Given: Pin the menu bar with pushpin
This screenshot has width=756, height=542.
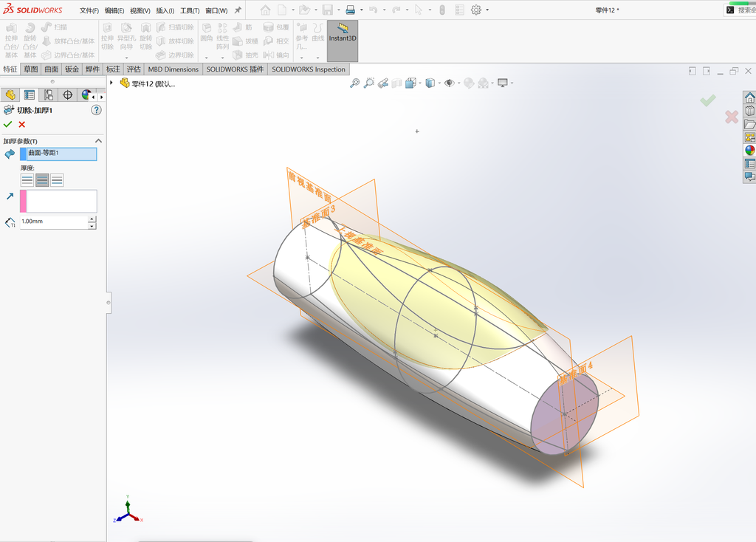Looking at the screenshot, I should tap(238, 10).
